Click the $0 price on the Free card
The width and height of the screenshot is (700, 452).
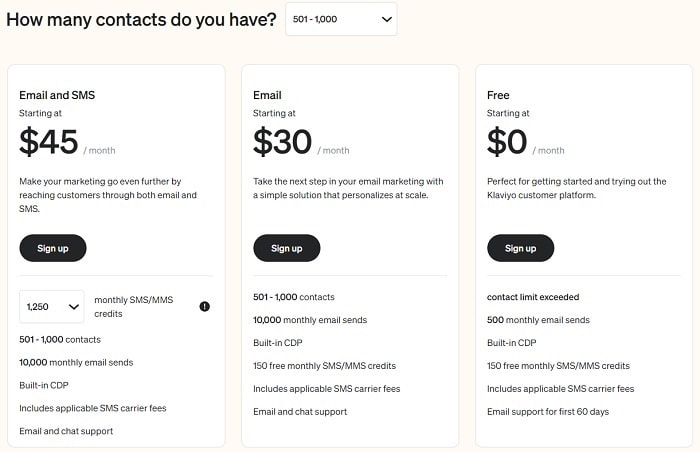tap(507, 143)
